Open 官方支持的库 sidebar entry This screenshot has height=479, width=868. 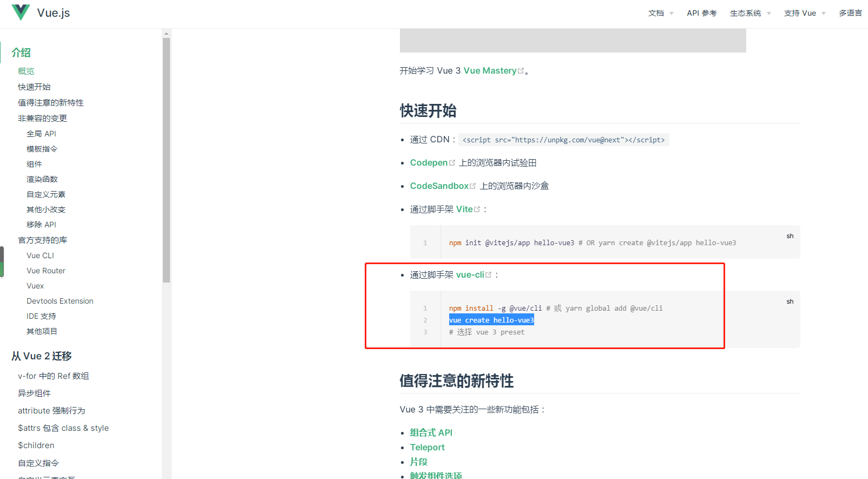click(42, 240)
